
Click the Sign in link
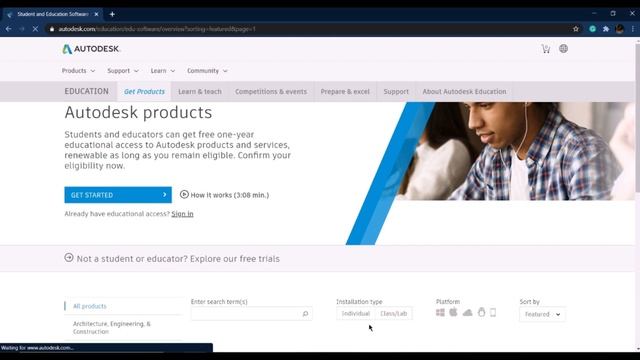(182, 214)
